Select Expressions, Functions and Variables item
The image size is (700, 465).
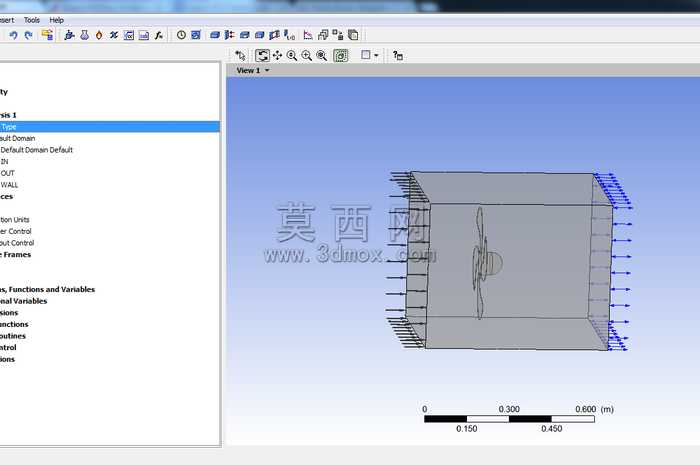click(x=47, y=289)
